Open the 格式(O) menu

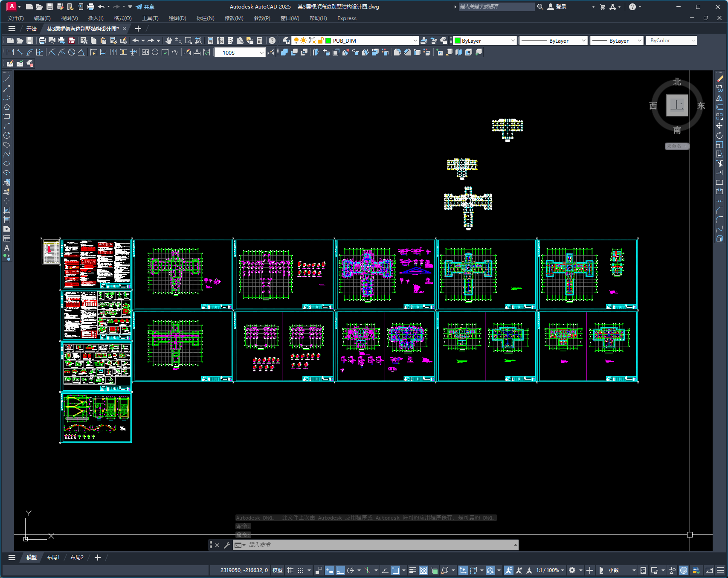[x=122, y=18]
